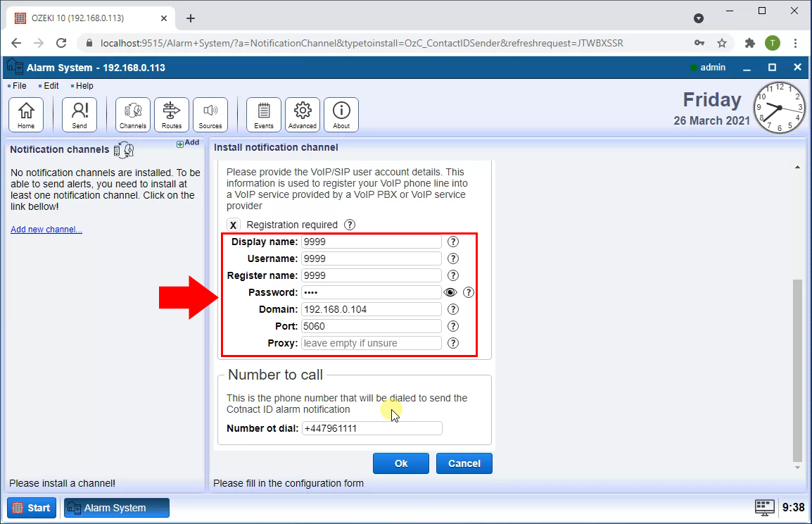Viewport: 812px width, 524px height.
Task: Click the Send toolbar icon
Action: pos(80,115)
